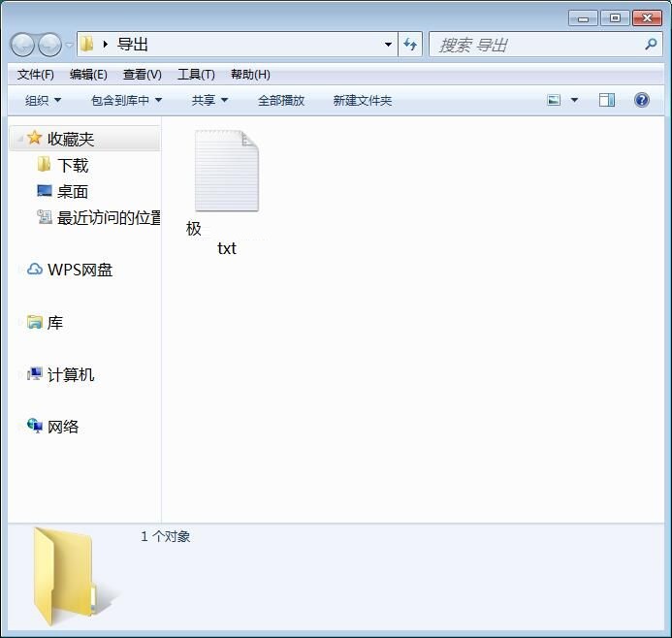Click the change view icon

click(554, 100)
